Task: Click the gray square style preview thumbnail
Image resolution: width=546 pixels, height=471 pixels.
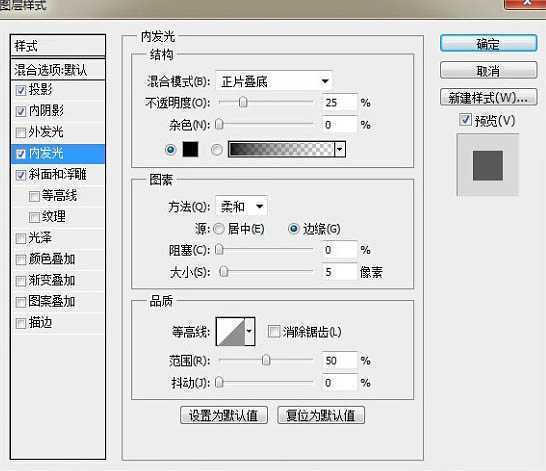Action: pos(488,165)
